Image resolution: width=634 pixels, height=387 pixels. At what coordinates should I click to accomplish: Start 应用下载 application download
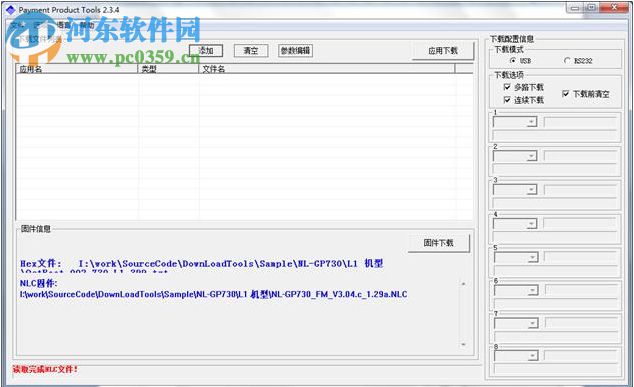(x=443, y=51)
